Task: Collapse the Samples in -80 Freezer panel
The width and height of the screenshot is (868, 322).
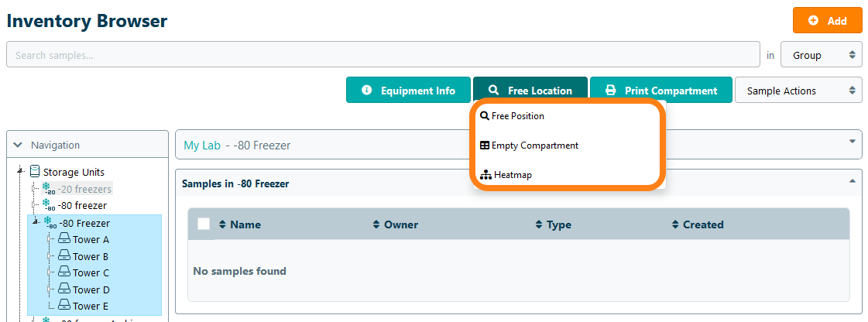Action: point(853,181)
